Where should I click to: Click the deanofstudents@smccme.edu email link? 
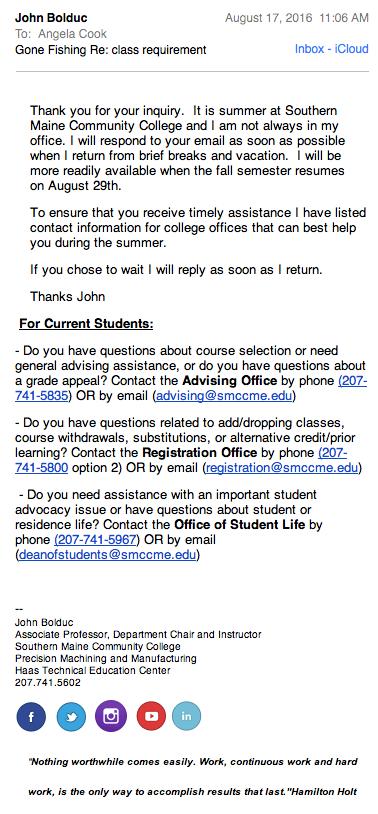coord(107,554)
